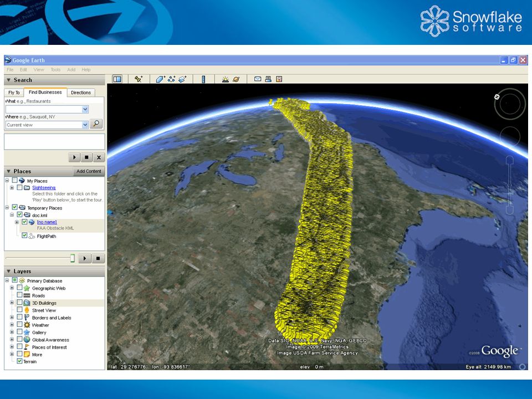Click the search magnifying glass button
Image resolution: width=532 pixels, height=399 pixels.
(96, 124)
